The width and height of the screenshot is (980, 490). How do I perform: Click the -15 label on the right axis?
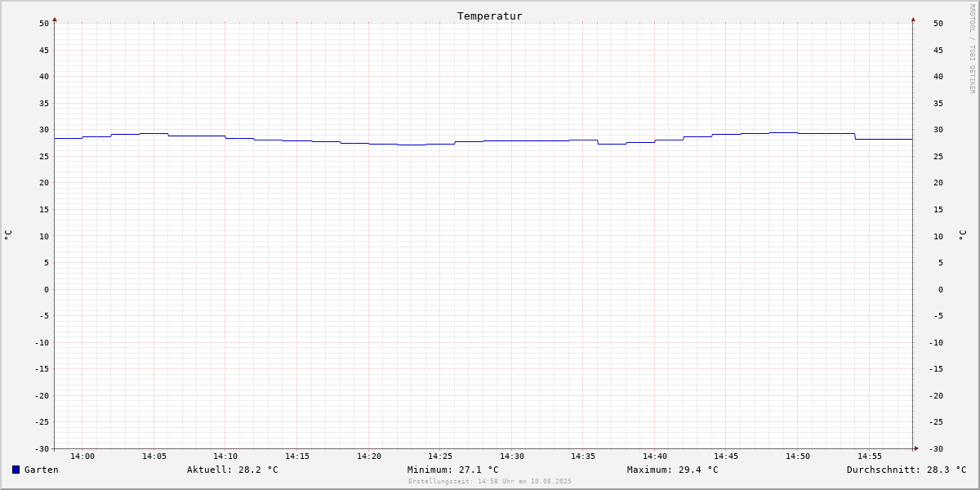[x=936, y=369]
